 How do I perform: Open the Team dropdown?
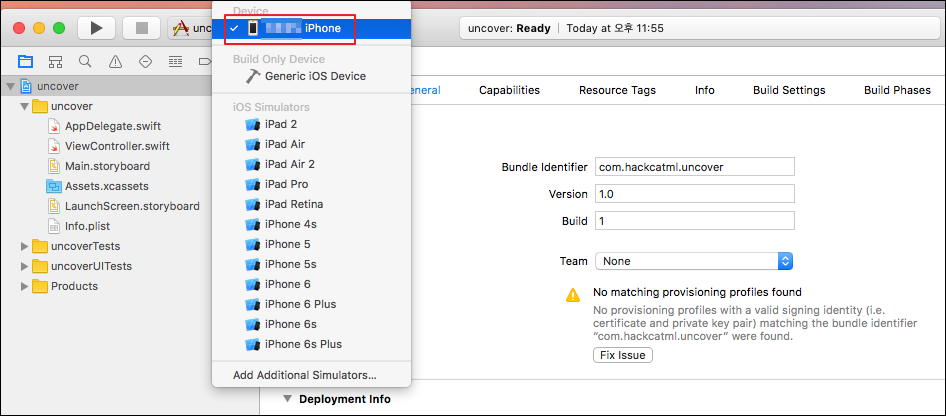694,261
